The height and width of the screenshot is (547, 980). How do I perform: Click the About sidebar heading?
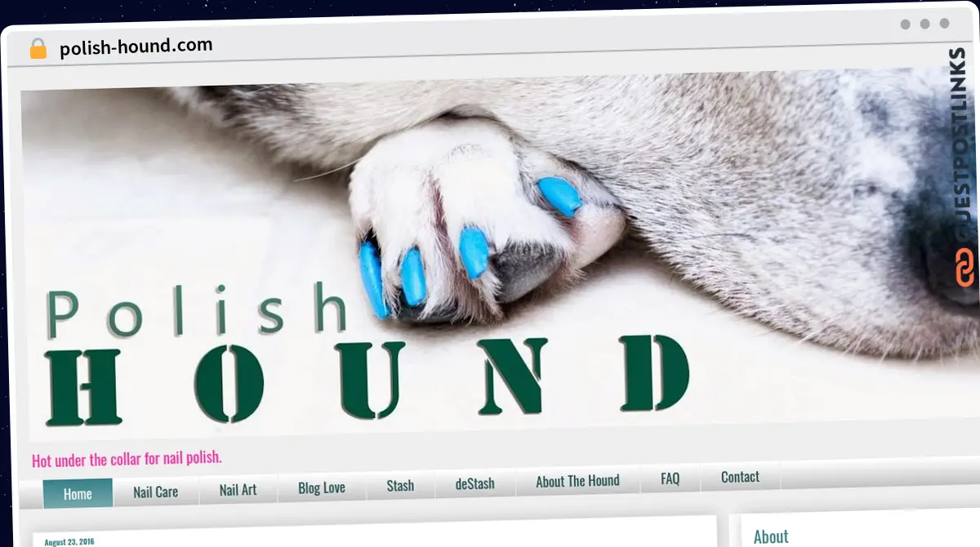(x=771, y=536)
